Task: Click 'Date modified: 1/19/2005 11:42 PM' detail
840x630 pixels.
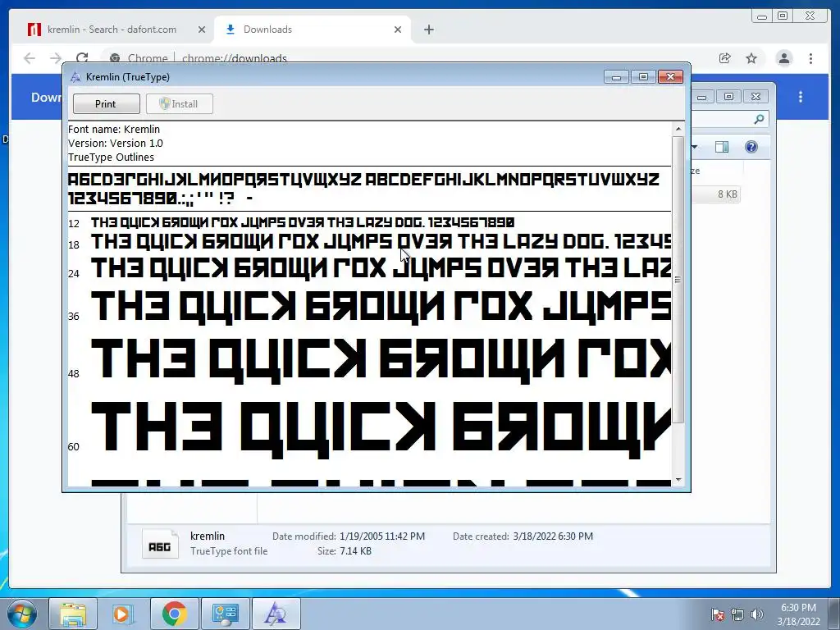Action: (x=348, y=536)
